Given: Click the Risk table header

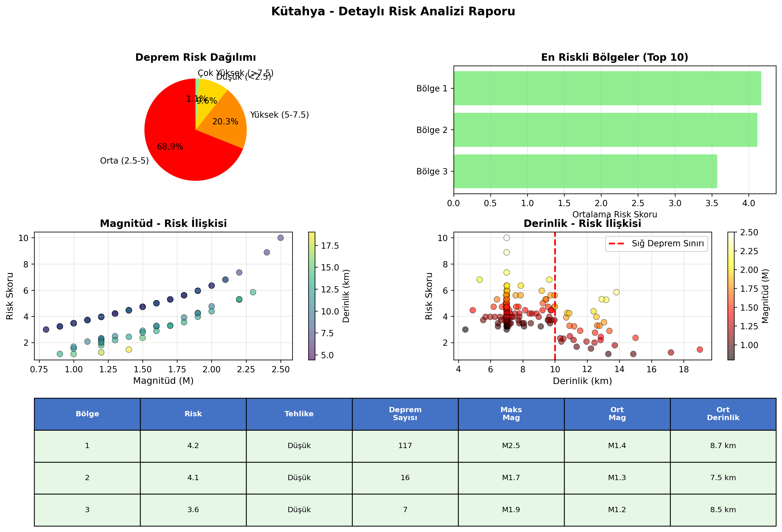Looking at the screenshot, I should point(193,414).
